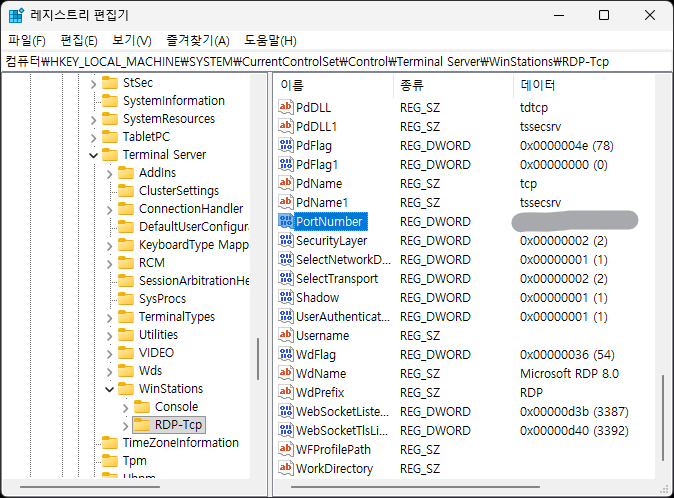Click the PortNumber DWORD value icon
Screen dimensions: 674x498
point(286,221)
